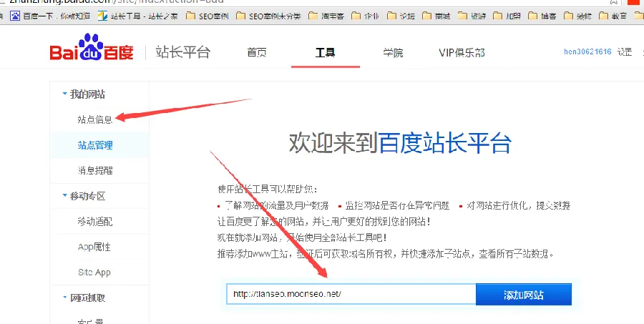Open the 企业 bookmark folder
The image size is (644, 324).
365,16
